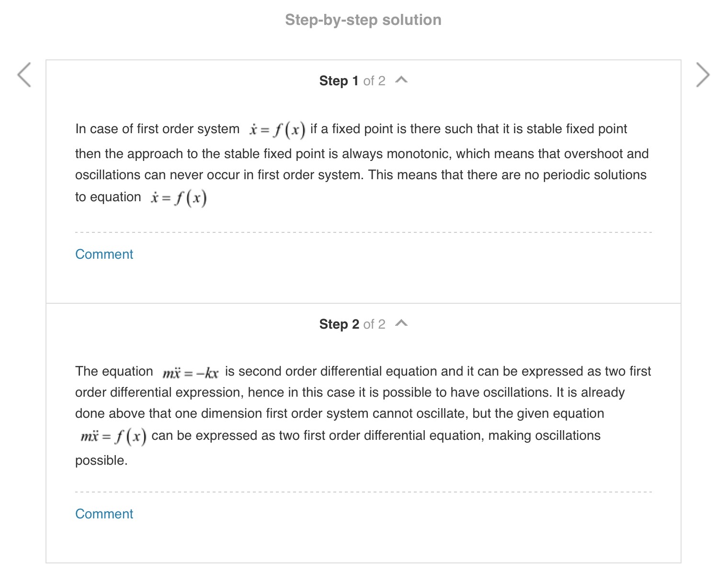Open the Comment link under Step 1

(104, 254)
